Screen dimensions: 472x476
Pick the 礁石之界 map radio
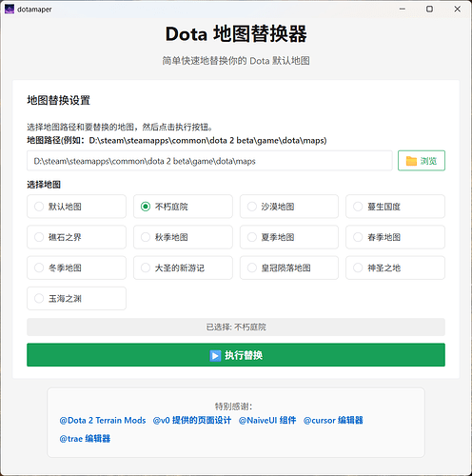pos(76,237)
